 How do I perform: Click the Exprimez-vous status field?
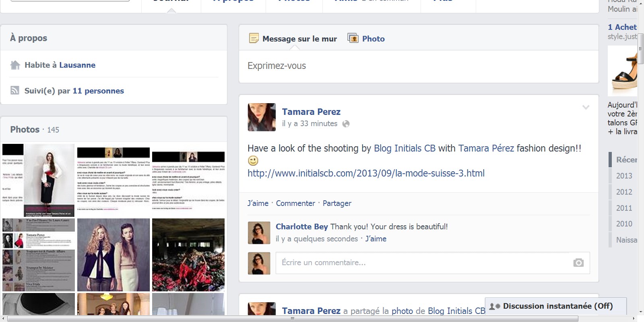click(x=419, y=66)
